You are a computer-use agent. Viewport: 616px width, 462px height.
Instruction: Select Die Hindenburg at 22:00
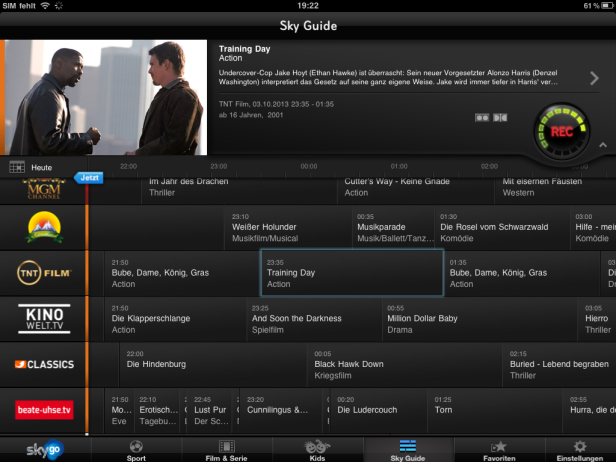[213, 364]
